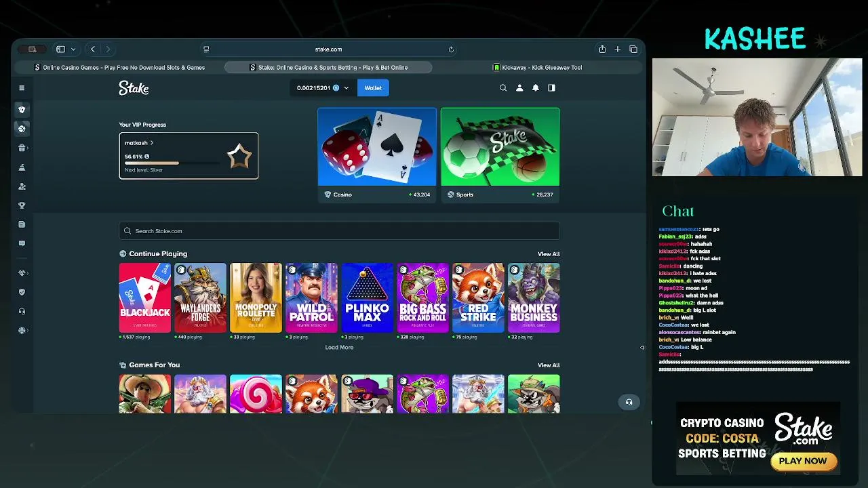Open the notifications bell icon
The width and height of the screenshot is (868, 488).
(536, 87)
